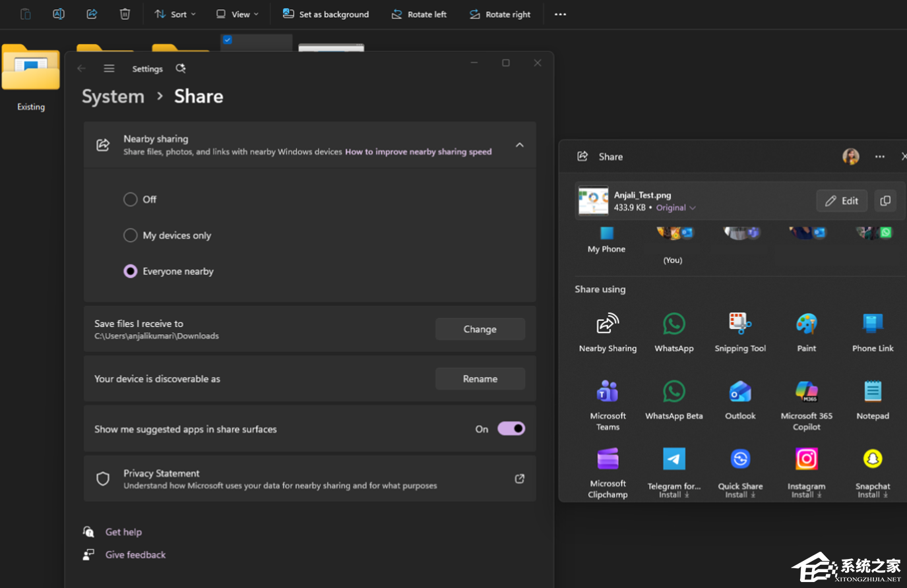Install Snapchat from share list
The image size is (907, 588).
point(873,473)
